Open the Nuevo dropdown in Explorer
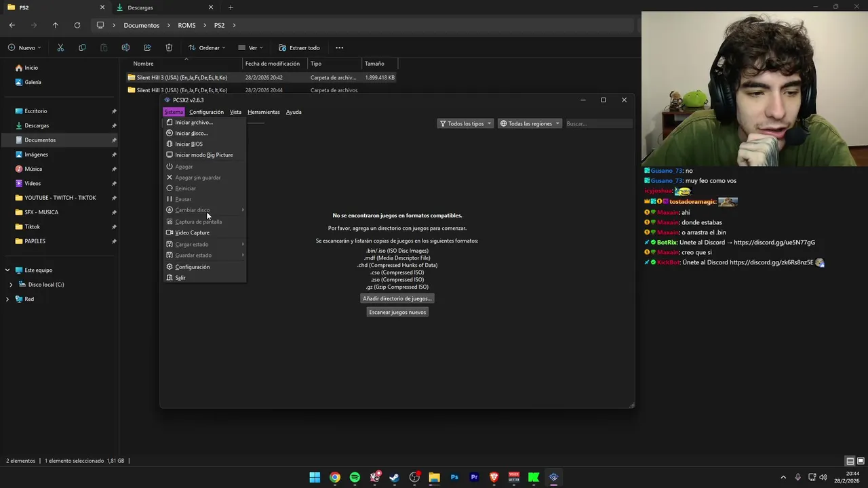The height and width of the screenshot is (488, 868). click(x=25, y=47)
